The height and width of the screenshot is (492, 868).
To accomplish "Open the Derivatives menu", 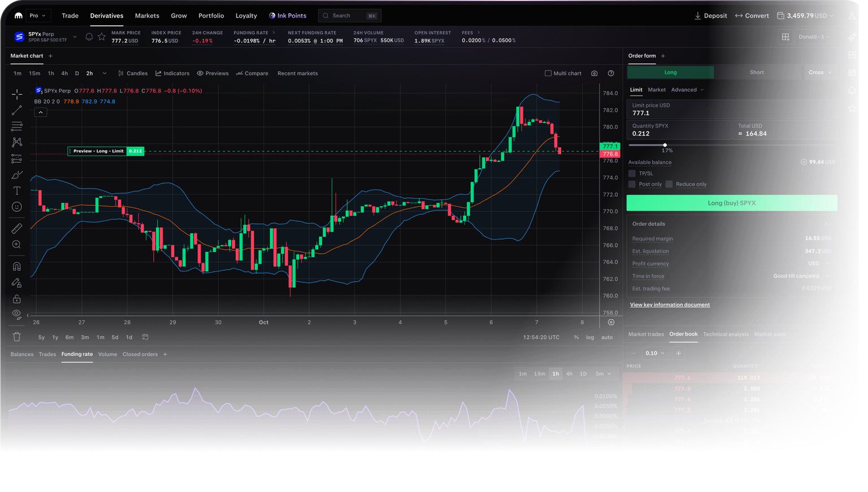I will [107, 16].
